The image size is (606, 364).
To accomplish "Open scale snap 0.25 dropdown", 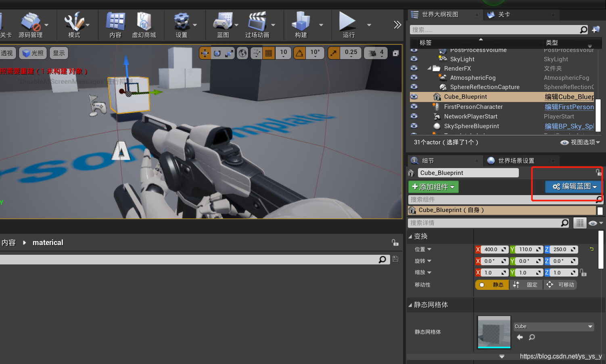I will [x=351, y=53].
